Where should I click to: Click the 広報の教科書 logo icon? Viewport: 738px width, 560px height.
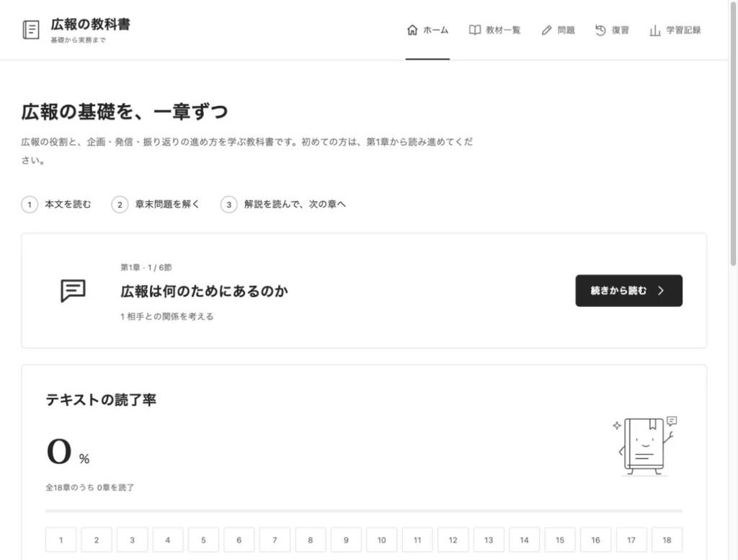click(x=31, y=30)
